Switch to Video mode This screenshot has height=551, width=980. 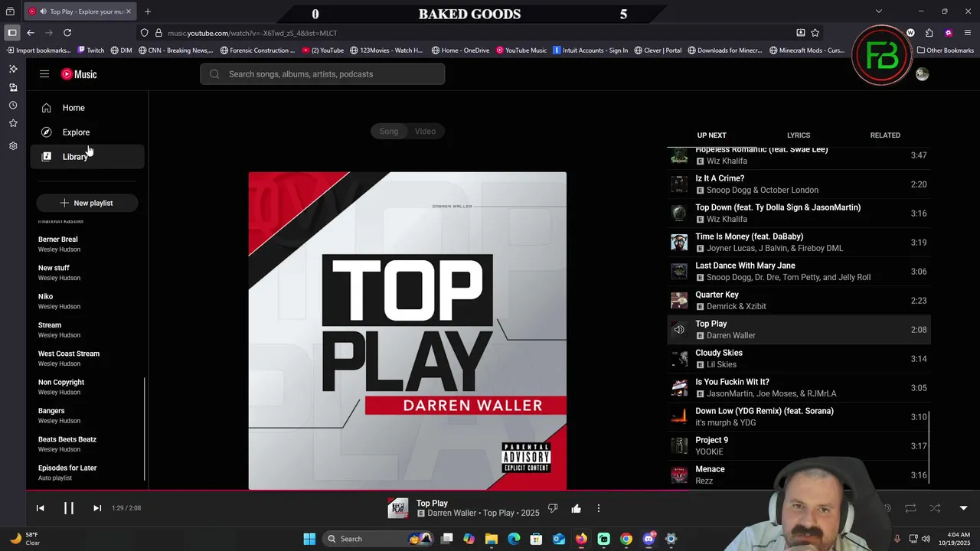[425, 132]
